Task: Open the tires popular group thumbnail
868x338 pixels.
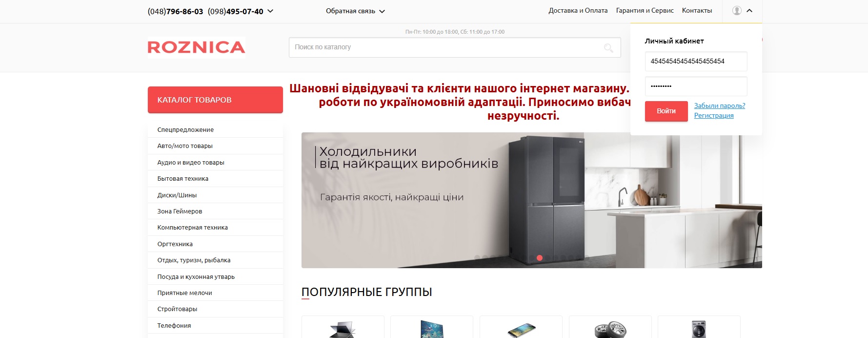Action: (610, 328)
